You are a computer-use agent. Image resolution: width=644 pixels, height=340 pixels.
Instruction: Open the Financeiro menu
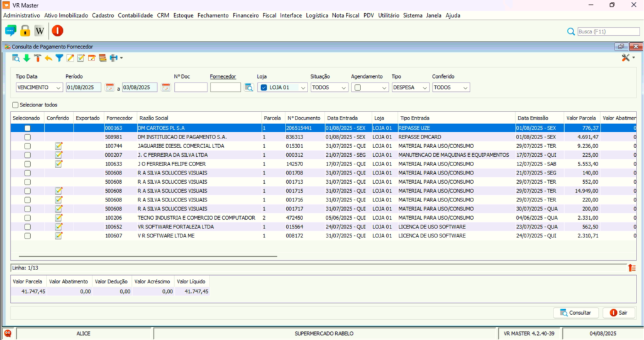click(246, 15)
